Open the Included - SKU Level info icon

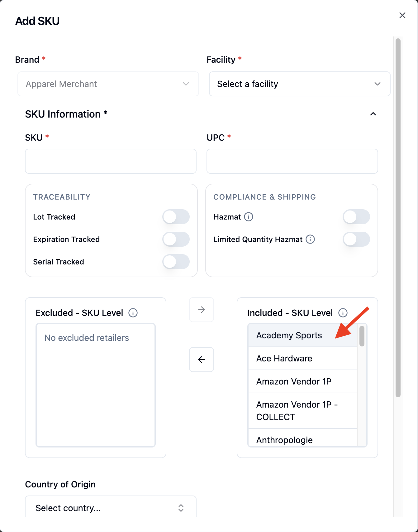pyautogui.click(x=343, y=313)
